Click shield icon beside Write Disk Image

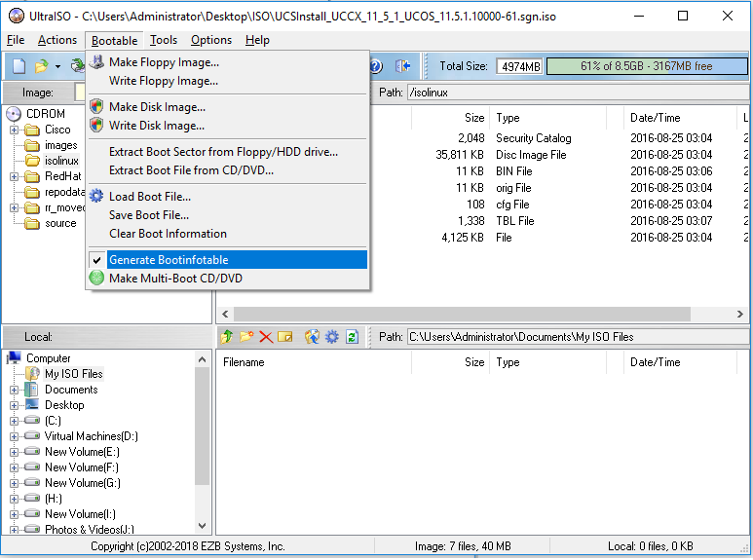coord(96,125)
